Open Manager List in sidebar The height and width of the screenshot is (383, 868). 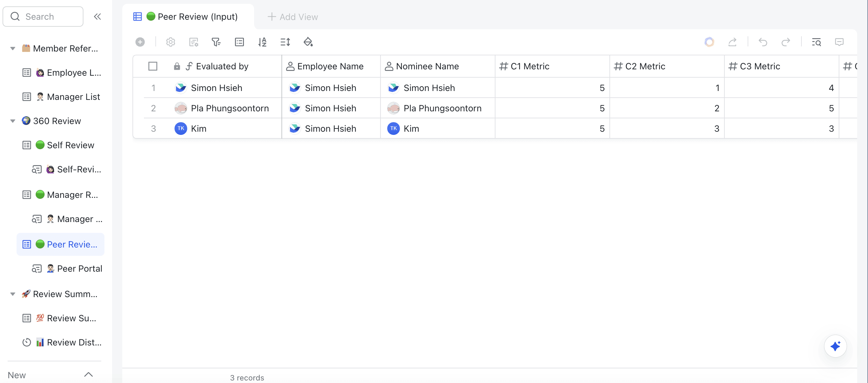73,97
